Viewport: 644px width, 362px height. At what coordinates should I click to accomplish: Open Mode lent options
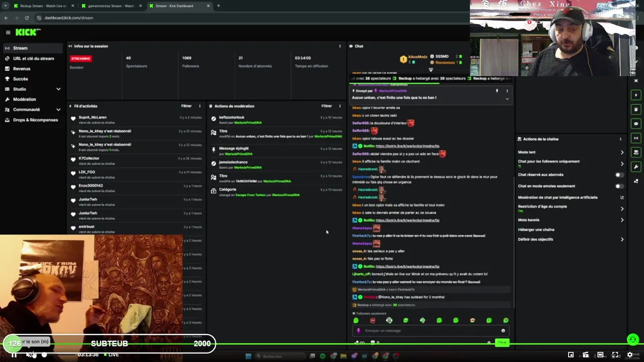[571, 152]
